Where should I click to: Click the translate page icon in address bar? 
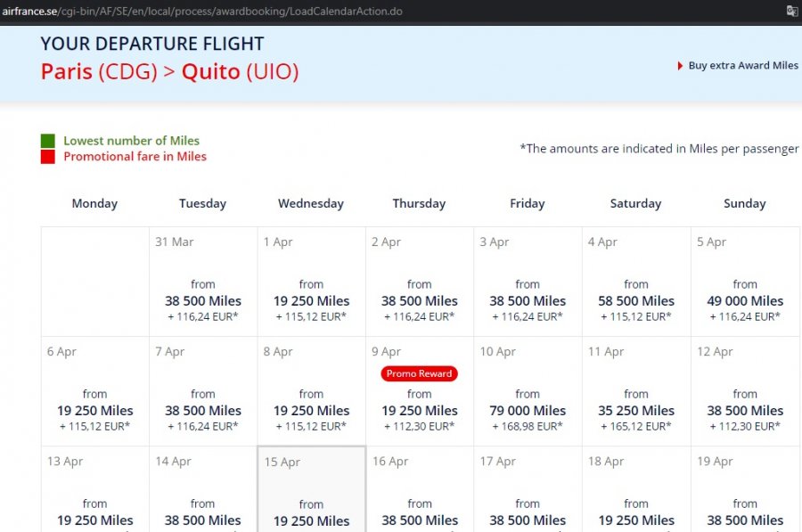[791, 11]
